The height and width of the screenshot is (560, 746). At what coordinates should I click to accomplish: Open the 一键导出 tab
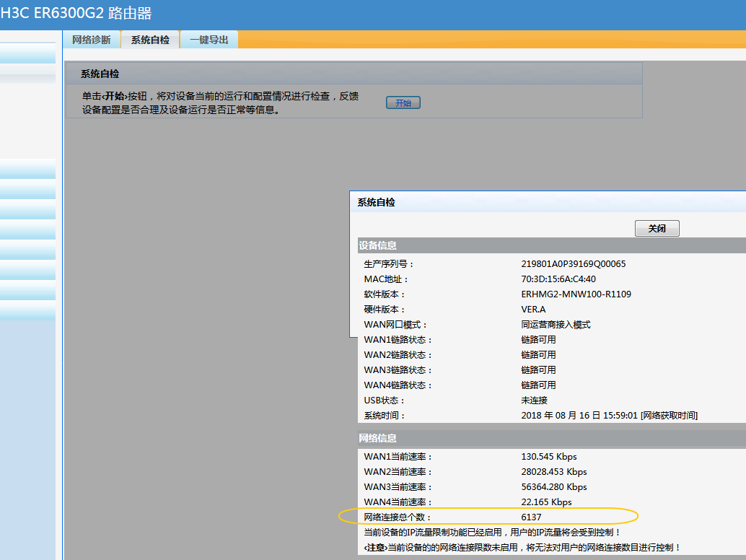coord(209,40)
